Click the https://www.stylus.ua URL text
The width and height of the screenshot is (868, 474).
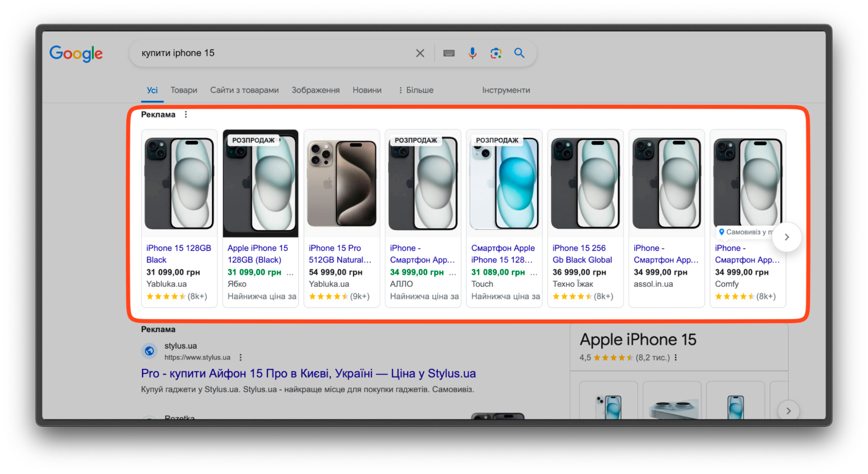click(197, 357)
